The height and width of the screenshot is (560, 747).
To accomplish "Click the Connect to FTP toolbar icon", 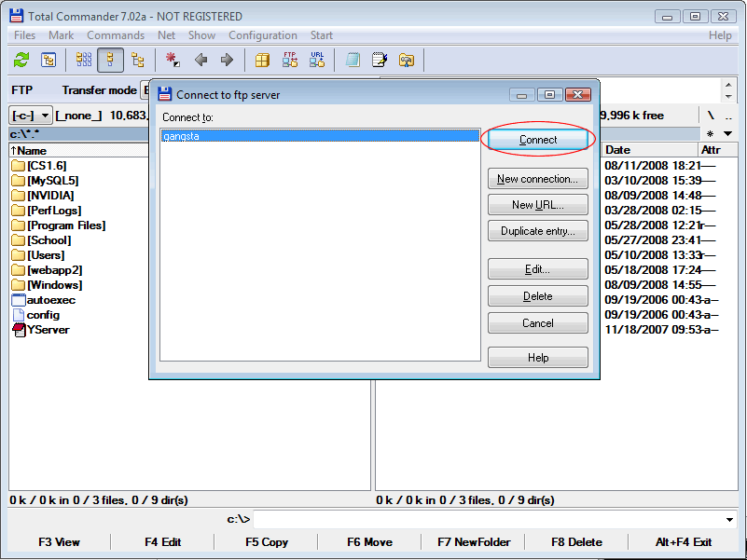I will (290, 60).
